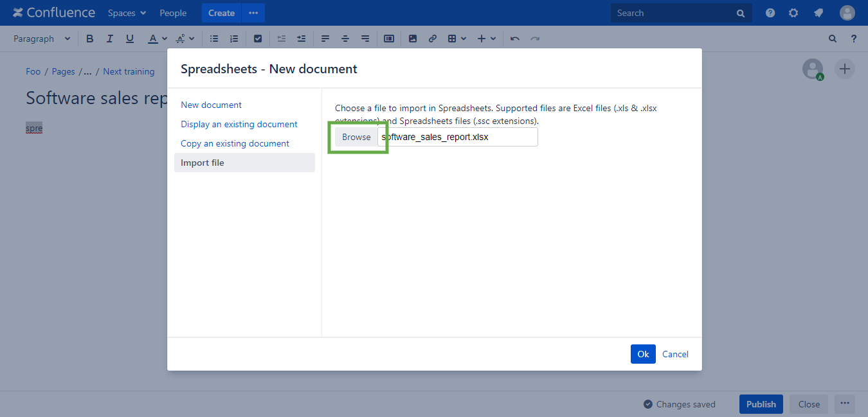Image resolution: width=868 pixels, height=417 pixels.
Task: Select New document option in sidebar
Action: (211, 105)
